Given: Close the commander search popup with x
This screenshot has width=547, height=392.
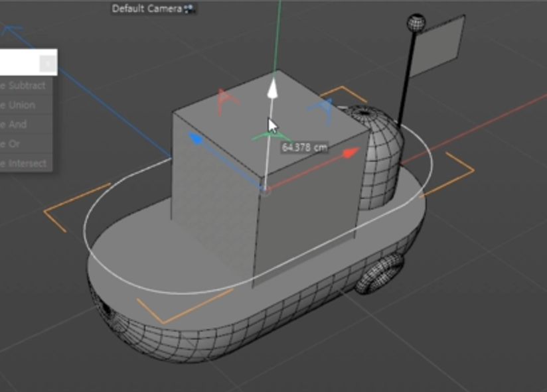Looking at the screenshot, I should (x=47, y=64).
